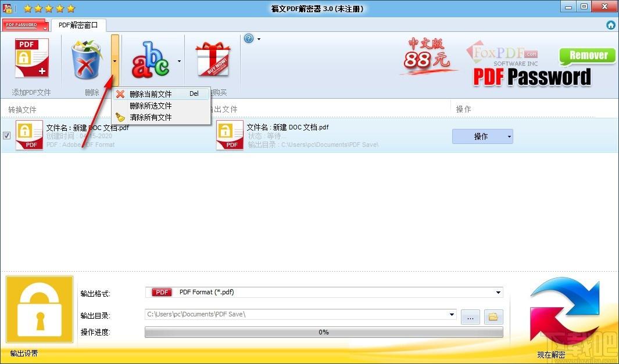The height and width of the screenshot is (364, 619).
Task: Open the output directory dropdown arrow
Action: point(452,314)
